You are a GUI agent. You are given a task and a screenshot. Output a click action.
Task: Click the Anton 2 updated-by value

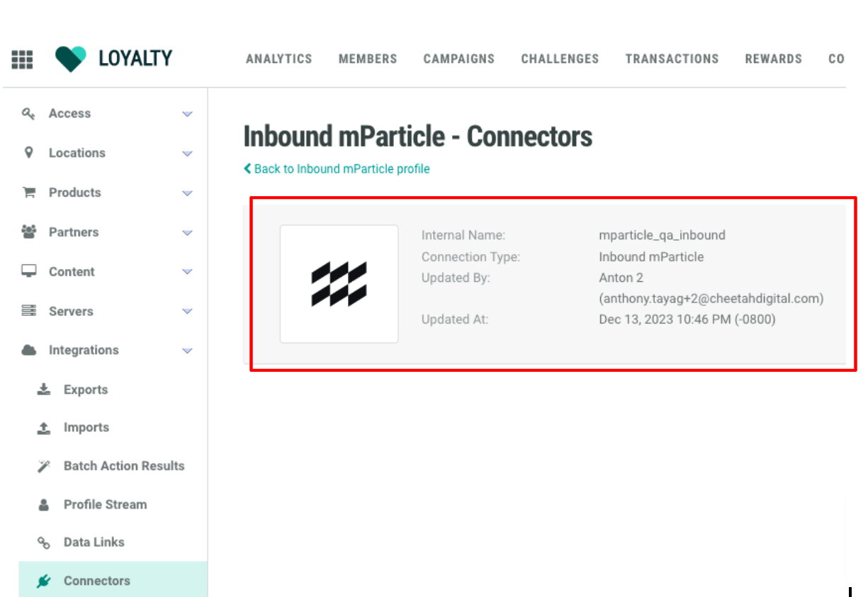(x=621, y=278)
